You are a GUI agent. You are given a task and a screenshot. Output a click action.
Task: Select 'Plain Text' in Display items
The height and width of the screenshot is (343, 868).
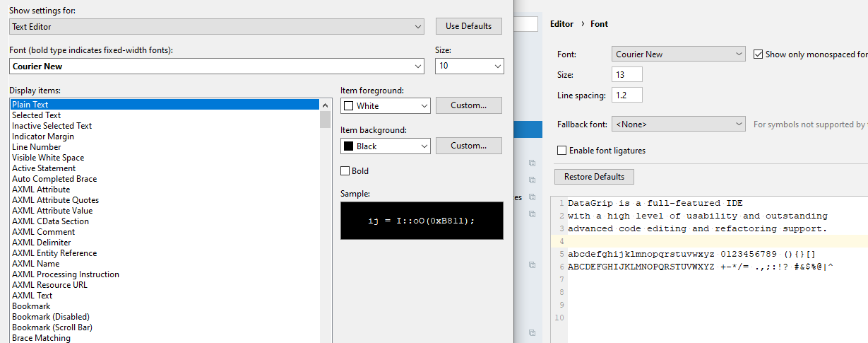coord(165,105)
